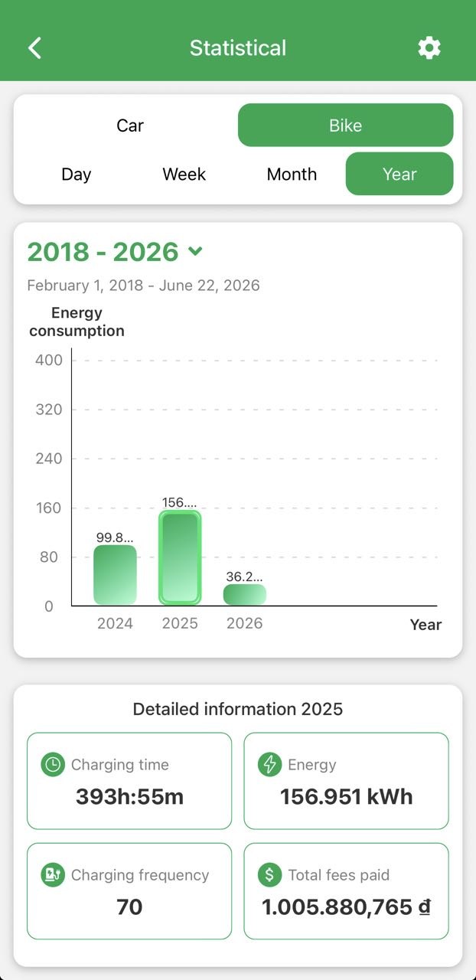Click the 2025 label on the year axis
The image size is (476, 980).
pyautogui.click(x=180, y=623)
